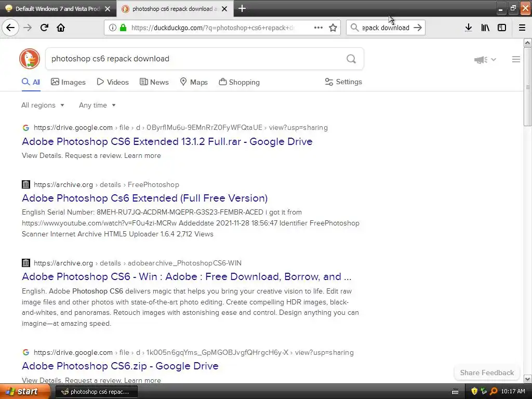Click the Google favicon of the first result

coord(26,128)
